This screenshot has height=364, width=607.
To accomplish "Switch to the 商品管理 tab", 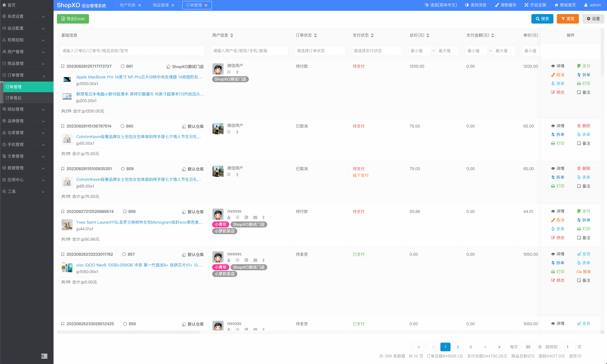I will coord(161,5).
